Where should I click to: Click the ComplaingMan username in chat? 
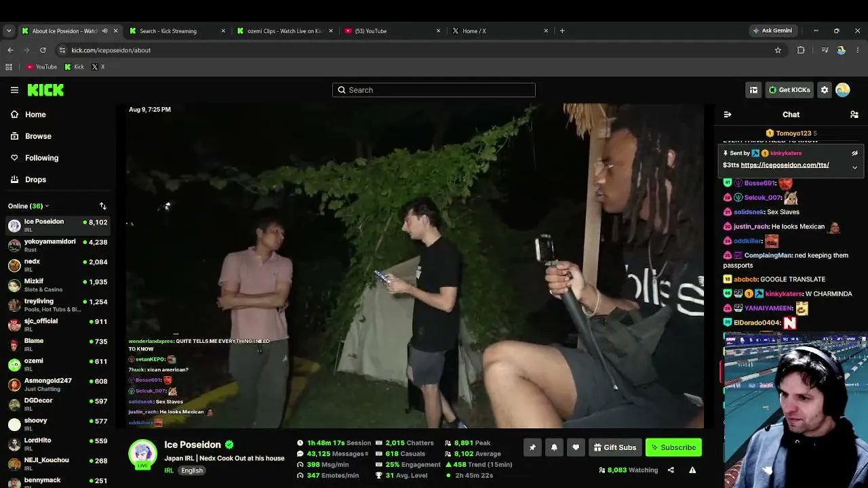[x=768, y=256]
